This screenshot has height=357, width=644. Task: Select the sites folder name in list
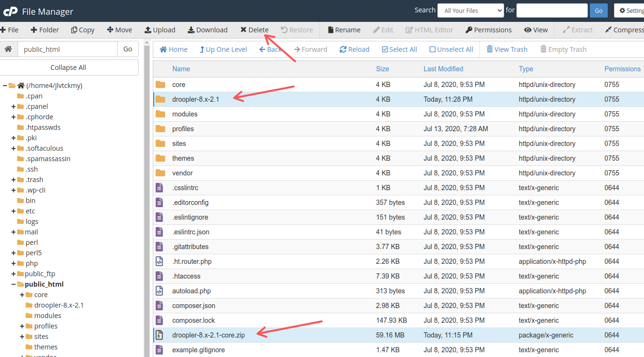pyautogui.click(x=179, y=144)
